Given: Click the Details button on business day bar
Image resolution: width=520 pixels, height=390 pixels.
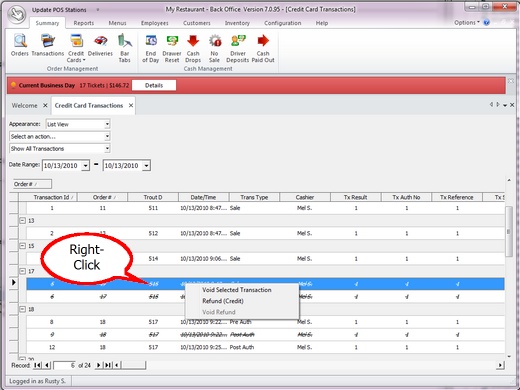Looking at the screenshot, I should [154, 85].
